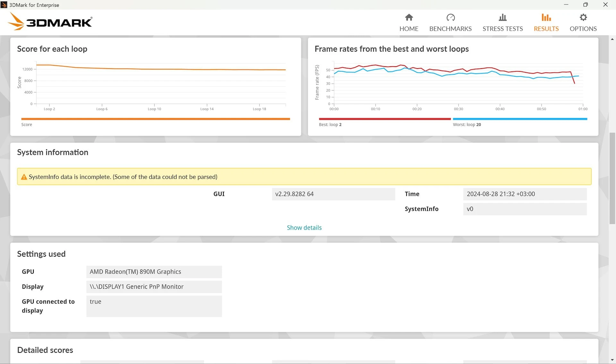Select the STRESS TESTS tab label

point(503,29)
